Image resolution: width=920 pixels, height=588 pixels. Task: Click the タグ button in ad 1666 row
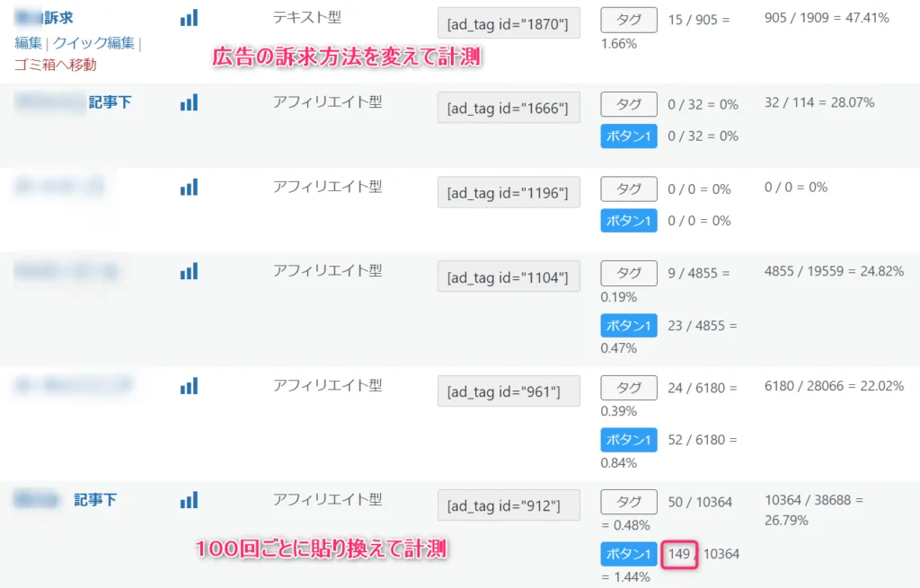coord(628,104)
